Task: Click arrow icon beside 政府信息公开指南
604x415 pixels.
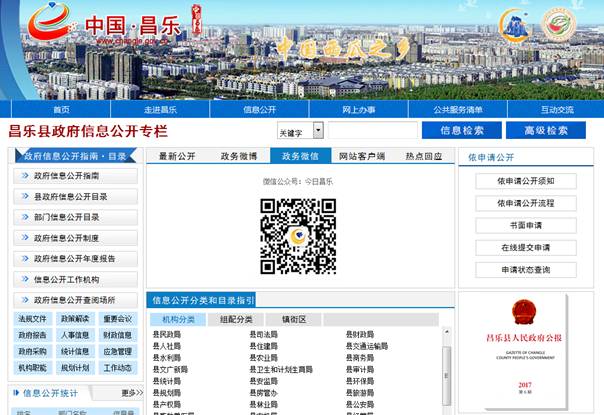Action: [x=24, y=176]
